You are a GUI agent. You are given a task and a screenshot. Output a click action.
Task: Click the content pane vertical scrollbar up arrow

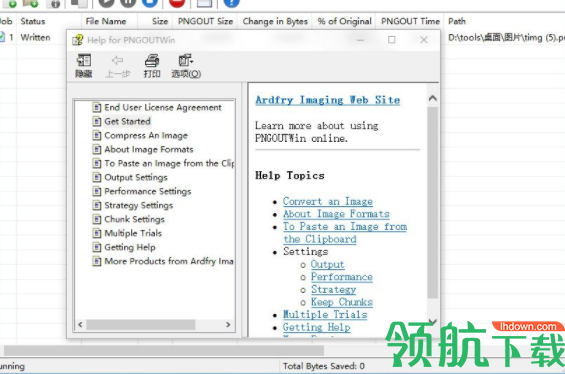(433, 98)
